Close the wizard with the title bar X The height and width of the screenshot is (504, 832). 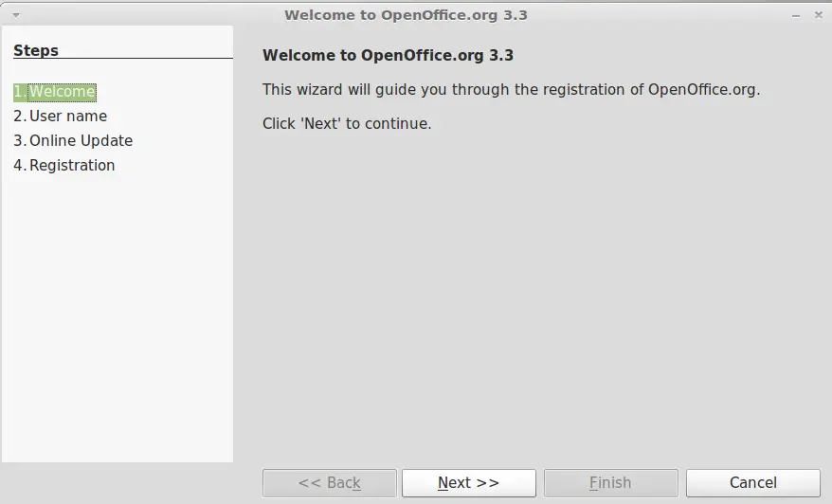point(818,15)
